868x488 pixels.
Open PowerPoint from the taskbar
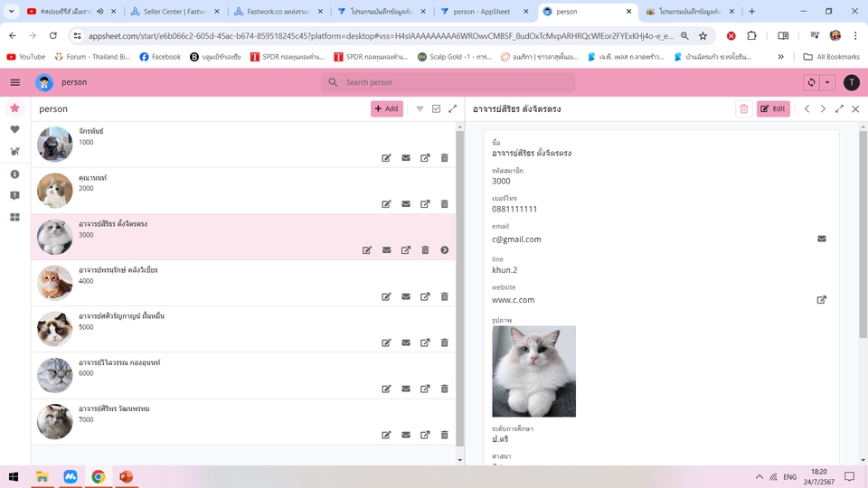127,477
